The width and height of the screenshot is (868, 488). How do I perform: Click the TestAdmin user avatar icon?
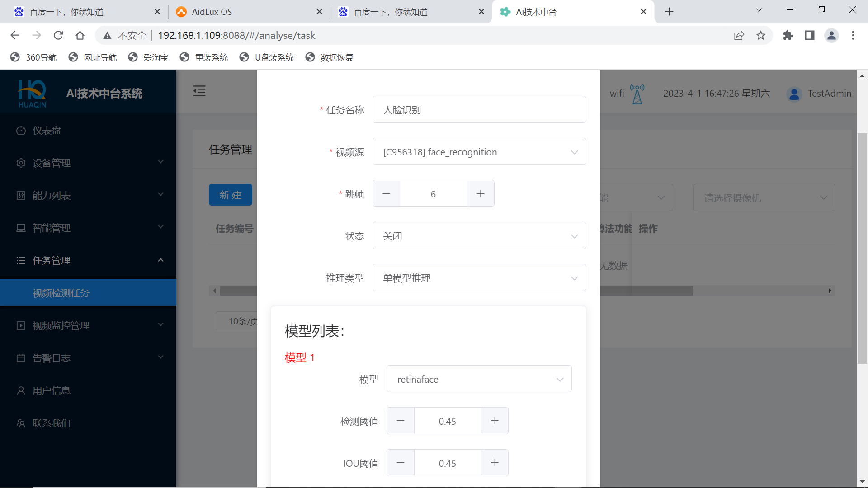coord(794,94)
